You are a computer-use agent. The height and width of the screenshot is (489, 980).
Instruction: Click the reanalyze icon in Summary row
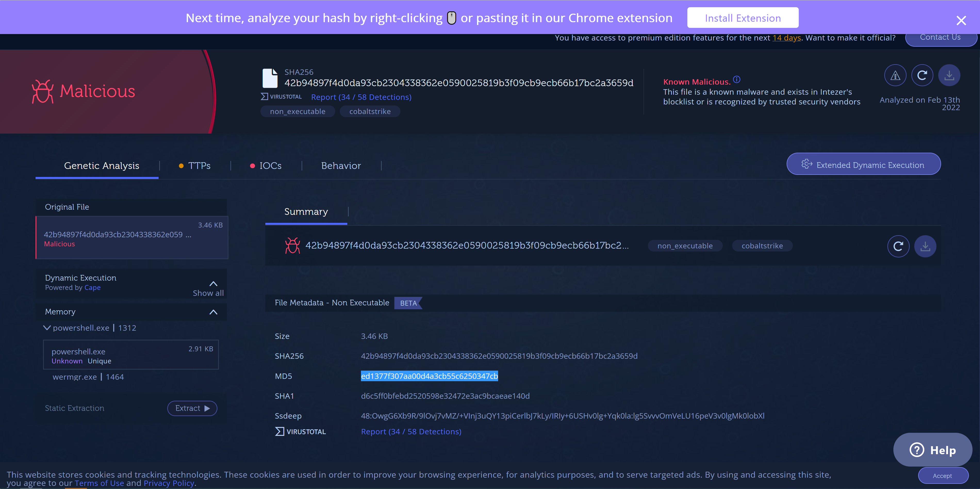point(898,246)
